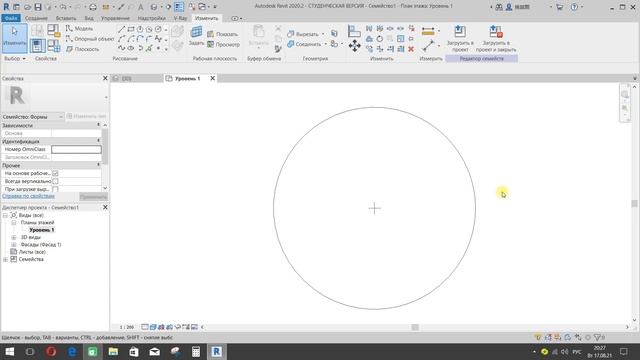Open File Explorer from taskbar
This screenshot has height=360, width=640.
113,351
